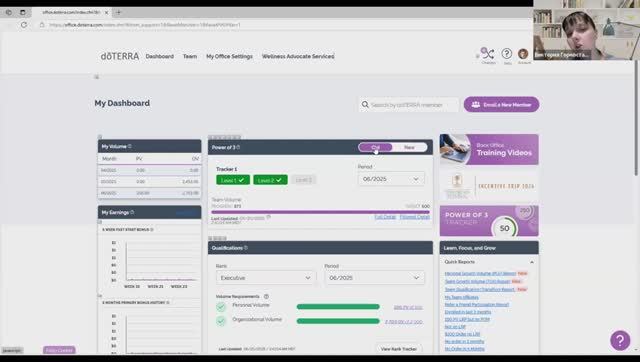Click the Organizational Volume check mark icon

(x=221, y=321)
